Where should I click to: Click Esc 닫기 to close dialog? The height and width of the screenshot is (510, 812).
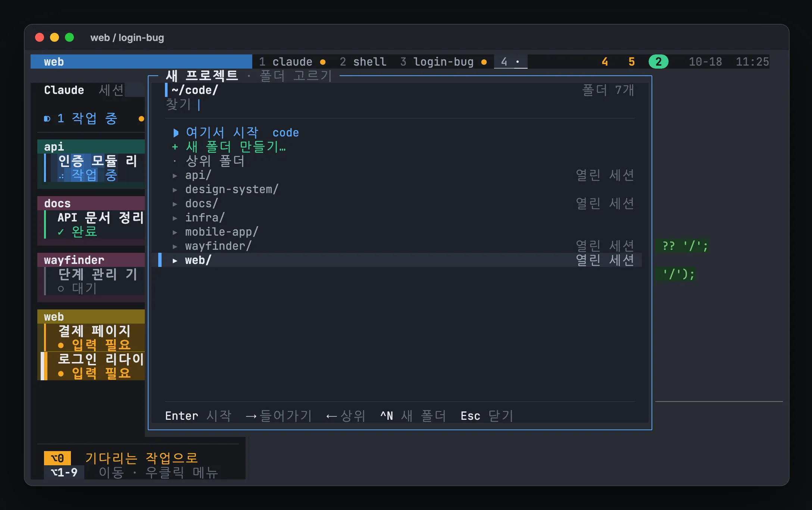pyautogui.click(x=487, y=416)
